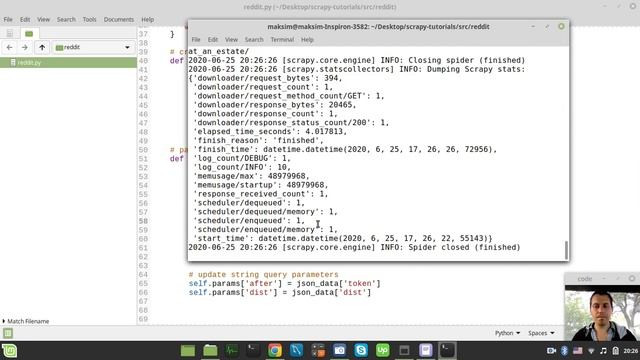This screenshot has width=640, height=360.
Task: Click the terminal window vertical scrollbar
Action: (566, 250)
